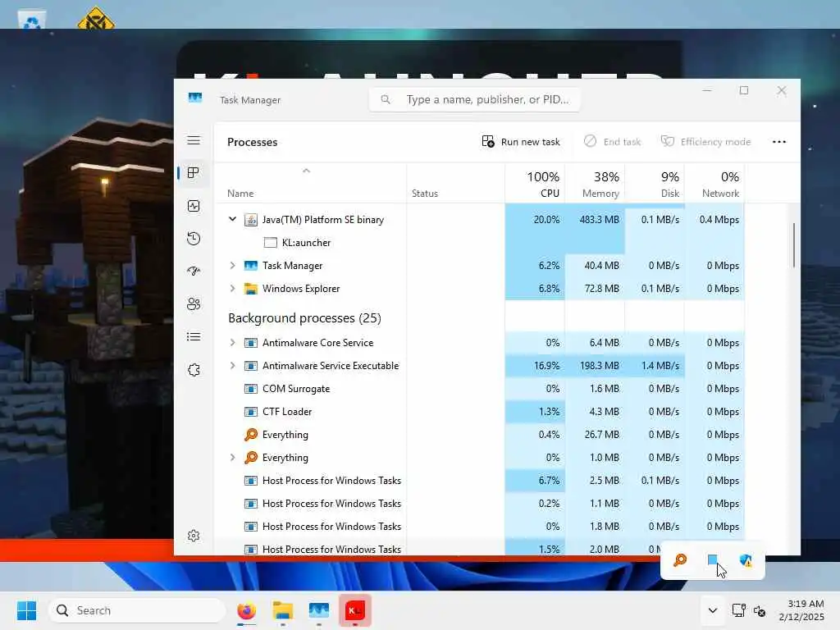Viewport: 840px width, 630px height.
Task: Open the Users sidebar icon
Action: click(x=194, y=304)
